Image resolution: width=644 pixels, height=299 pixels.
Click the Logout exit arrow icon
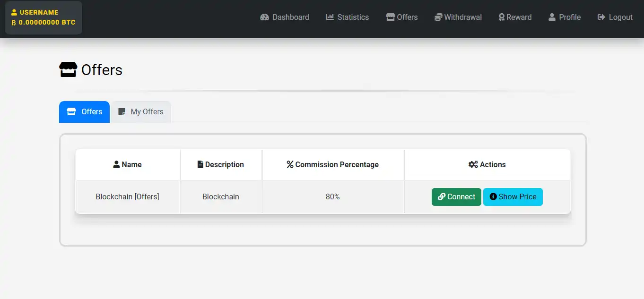(x=601, y=17)
